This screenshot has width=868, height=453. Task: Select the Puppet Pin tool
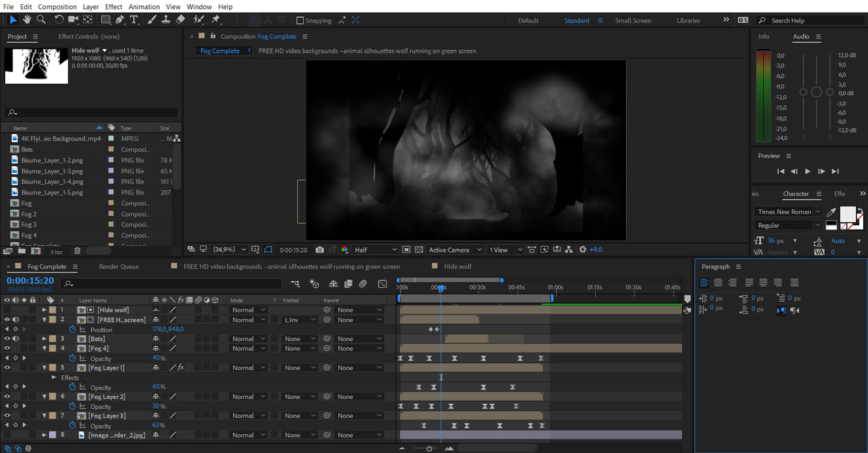pyautogui.click(x=216, y=20)
